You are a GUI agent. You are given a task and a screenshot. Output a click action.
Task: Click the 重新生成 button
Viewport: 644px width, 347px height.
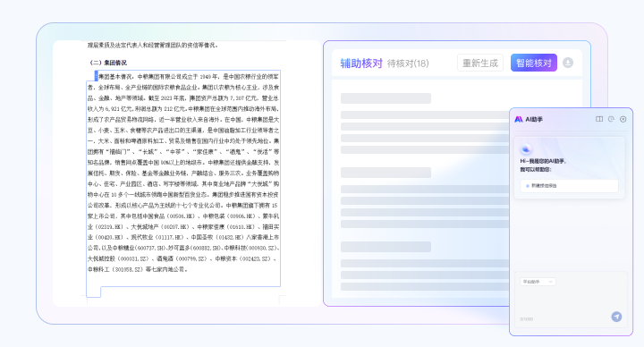[480, 63]
